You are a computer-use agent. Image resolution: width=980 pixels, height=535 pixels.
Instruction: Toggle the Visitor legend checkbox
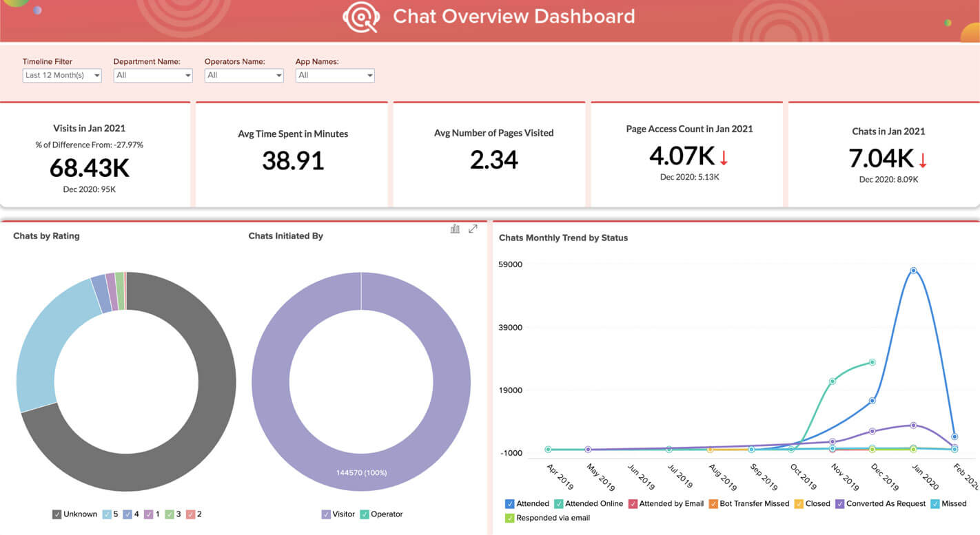tap(327, 514)
